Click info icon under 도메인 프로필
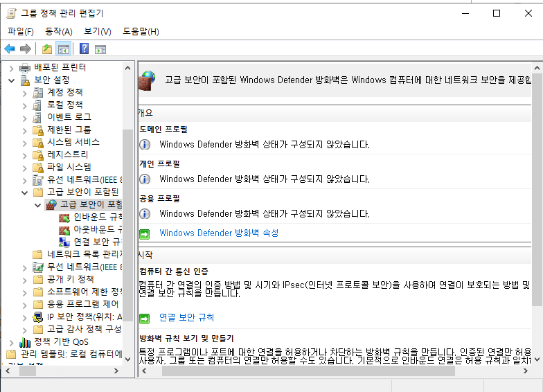The image size is (543, 392). (145, 144)
